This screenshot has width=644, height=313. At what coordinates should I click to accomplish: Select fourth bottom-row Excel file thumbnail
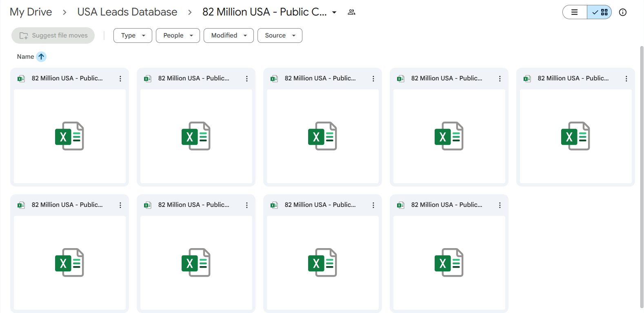pyautogui.click(x=449, y=263)
